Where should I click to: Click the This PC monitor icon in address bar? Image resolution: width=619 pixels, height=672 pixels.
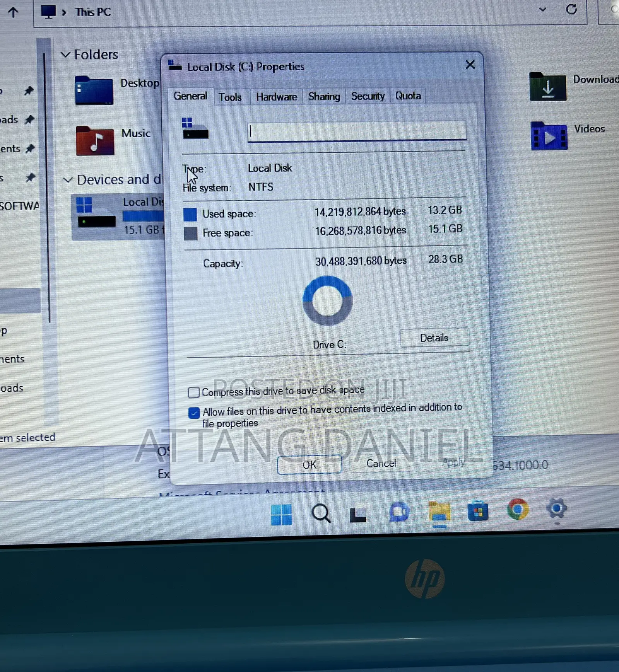[x=48, y=12]
